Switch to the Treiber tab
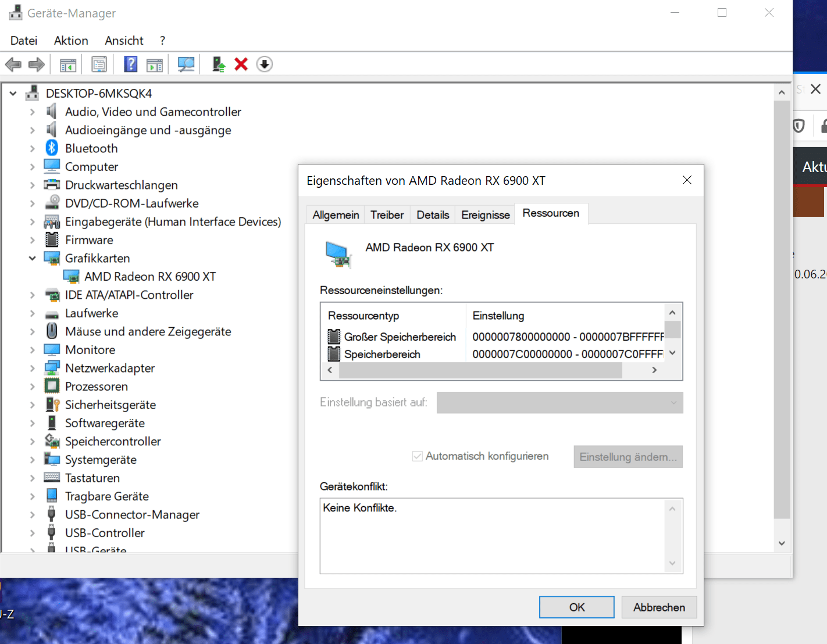 (387, 215)
